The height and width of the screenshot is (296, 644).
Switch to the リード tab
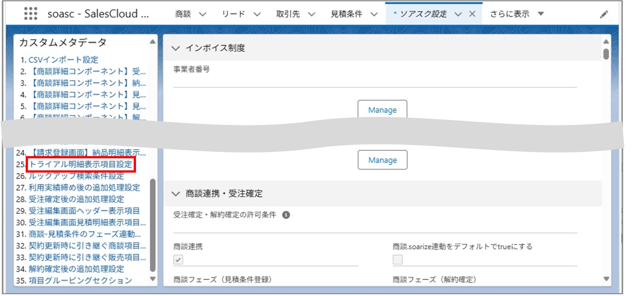(x=234, y=14)
